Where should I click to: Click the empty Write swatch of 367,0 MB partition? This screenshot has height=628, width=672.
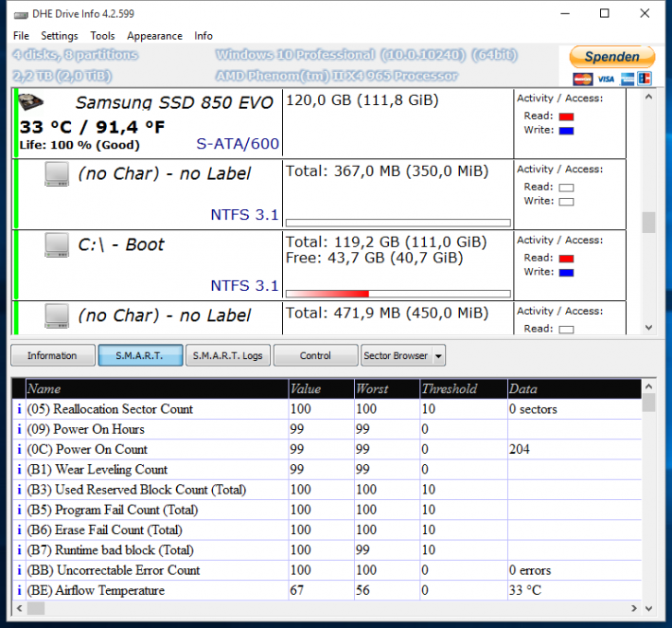pyautogui.click(x=566, y=202)
